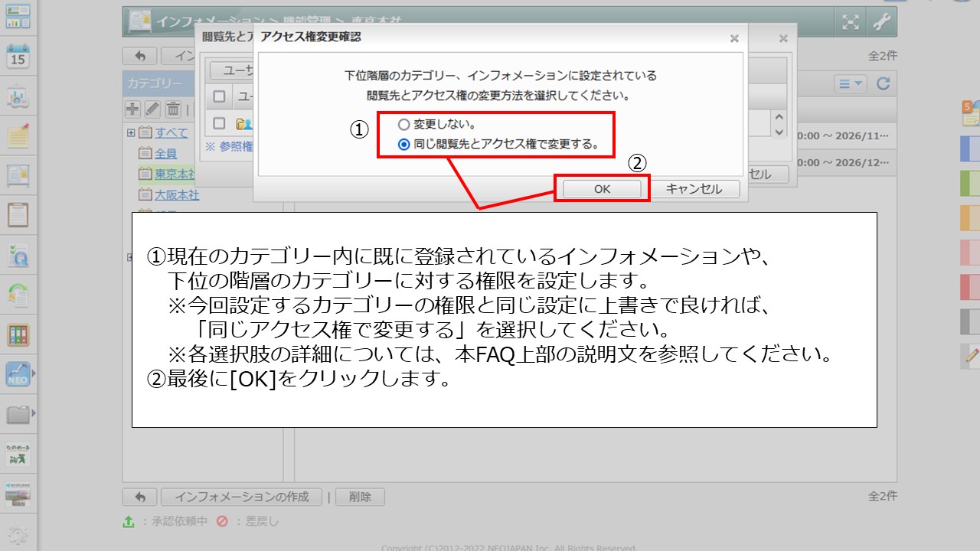Open the green refresh document sidebar icon
The width and height of the screenshot is (980, 551).
coord(18,295)
